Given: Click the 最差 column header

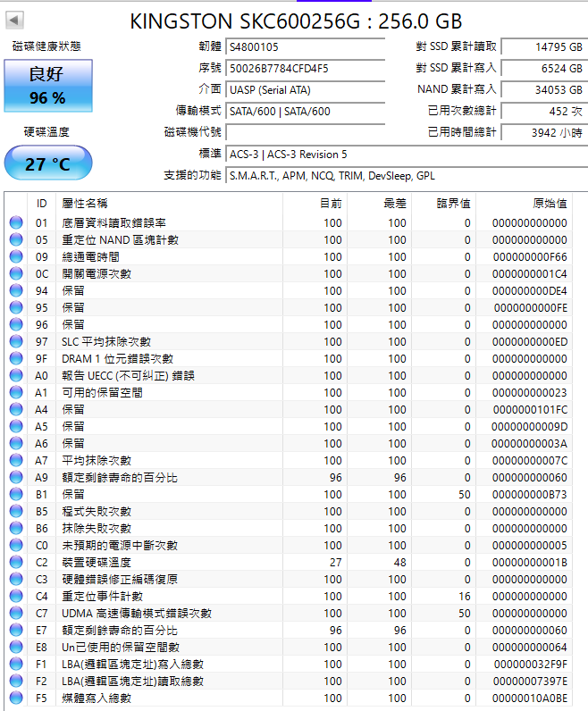Looking at the screenshot, I should click(379, 203).
